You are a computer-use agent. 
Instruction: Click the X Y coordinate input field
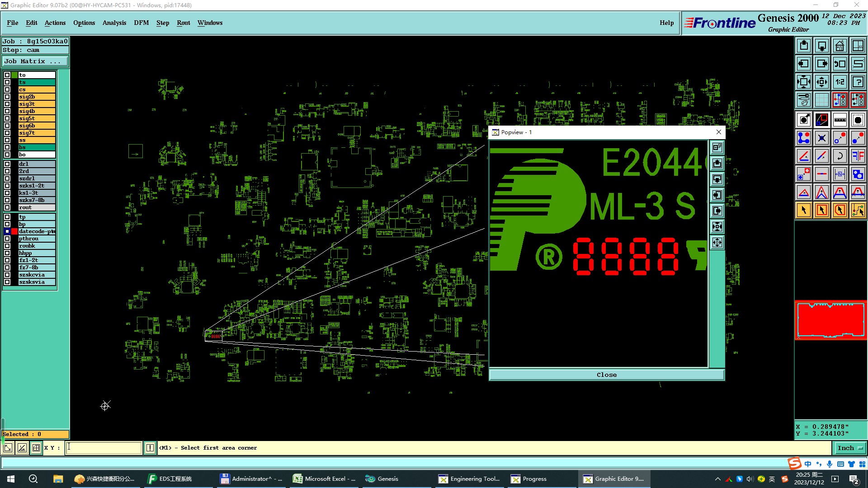point(104,448)
